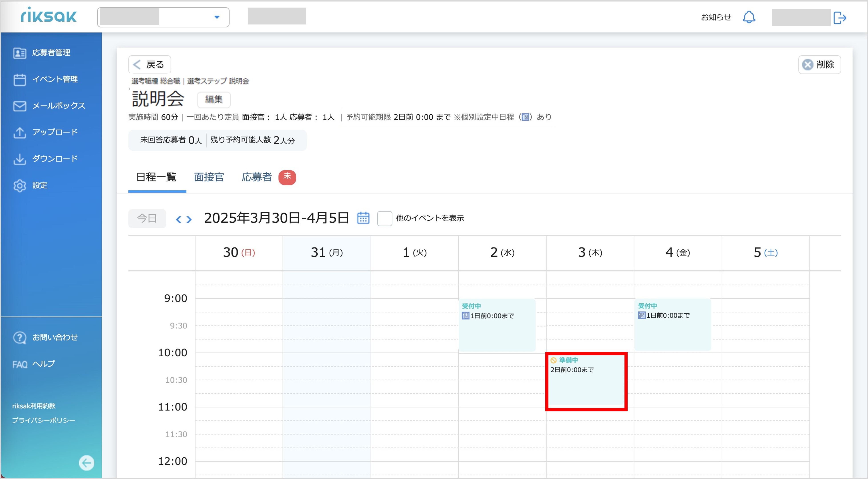Image resolution: width=868 pixels, height=479 pixels.
Task: Click 個 badge in Wednesday slot
Action: [465, 316]
